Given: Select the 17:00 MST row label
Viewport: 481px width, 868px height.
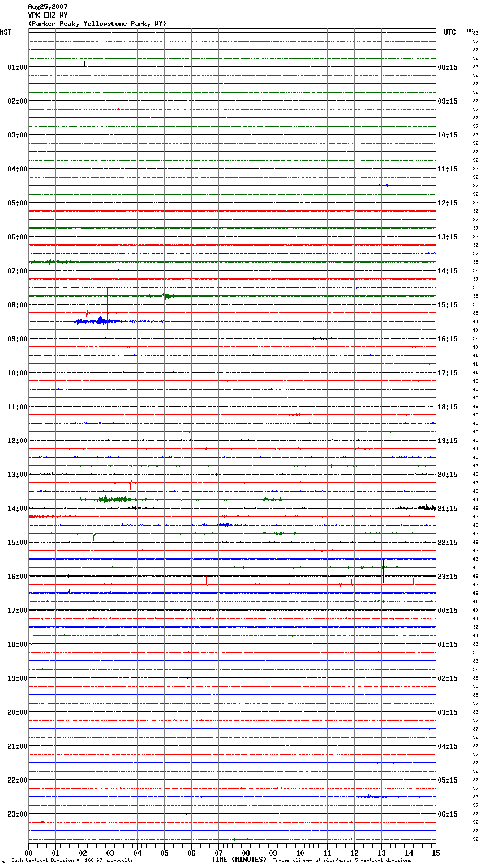Looking at the screenshot, I should [x=18, y=611].
